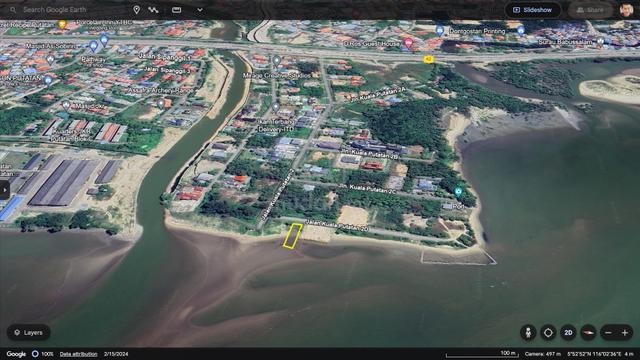This screenshot has height=360, width=640.
Task: Click the Mirage Creative Studios pin
Action: 276,61
